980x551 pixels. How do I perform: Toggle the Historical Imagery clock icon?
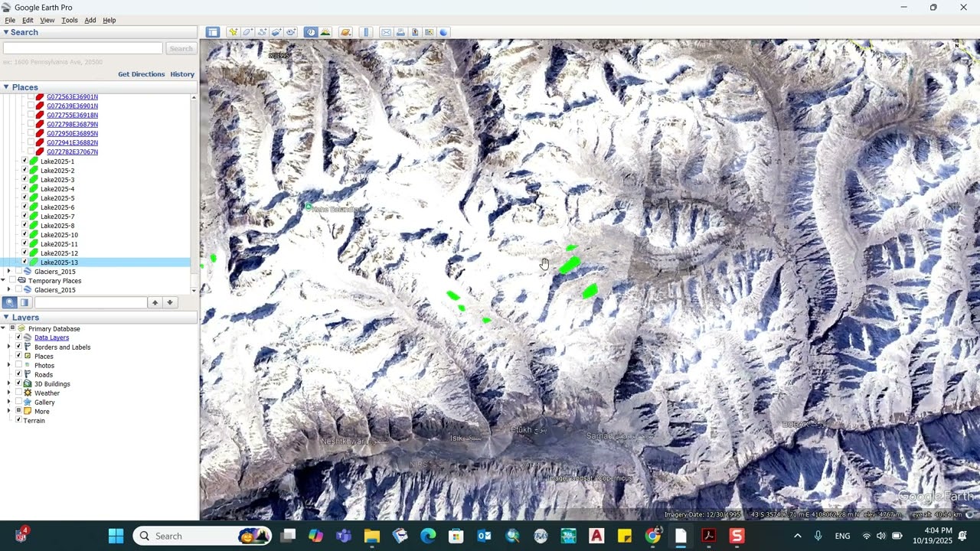(x=311, y=32)
